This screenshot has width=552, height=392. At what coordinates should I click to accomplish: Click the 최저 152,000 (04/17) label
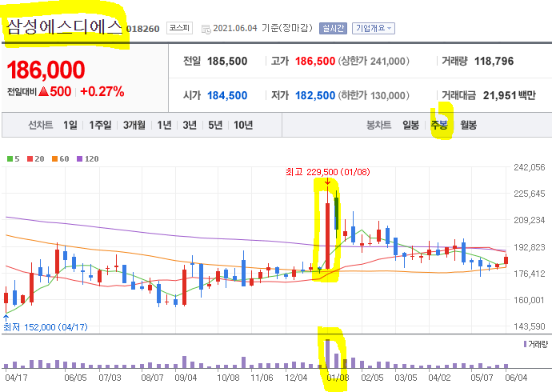(46, 327)
